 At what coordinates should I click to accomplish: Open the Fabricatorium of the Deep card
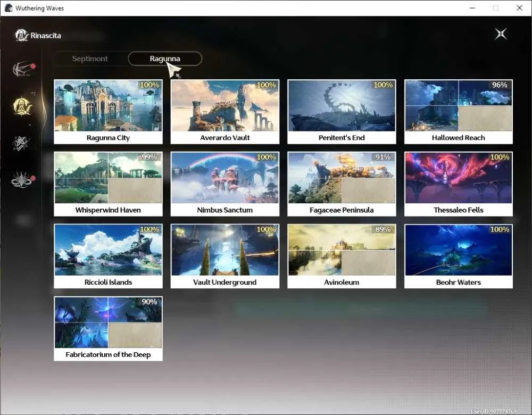pyautogui.click(x=108, y=328)
